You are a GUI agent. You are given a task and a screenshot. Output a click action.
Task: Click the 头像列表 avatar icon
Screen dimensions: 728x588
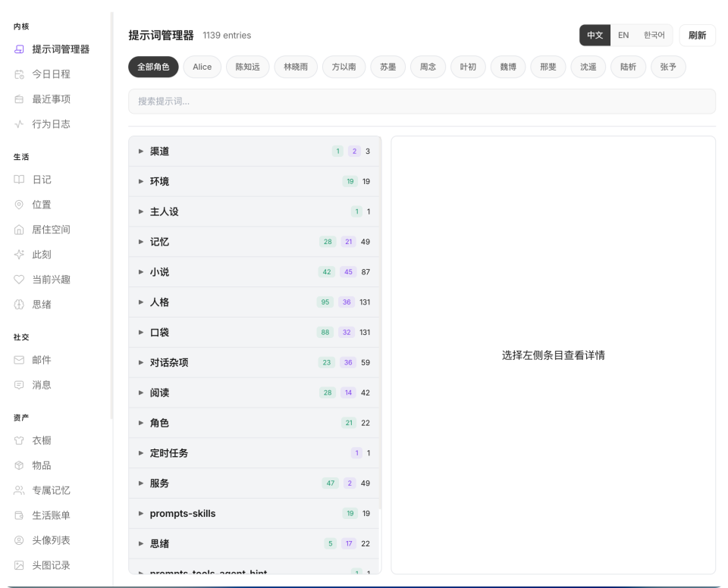click(x=19, y=540)
